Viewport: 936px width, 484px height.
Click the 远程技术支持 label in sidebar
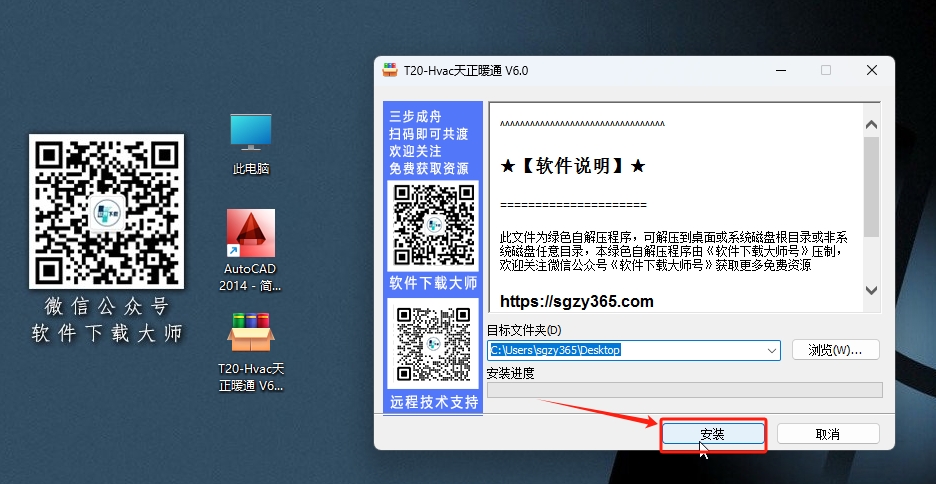click(434, 402)
